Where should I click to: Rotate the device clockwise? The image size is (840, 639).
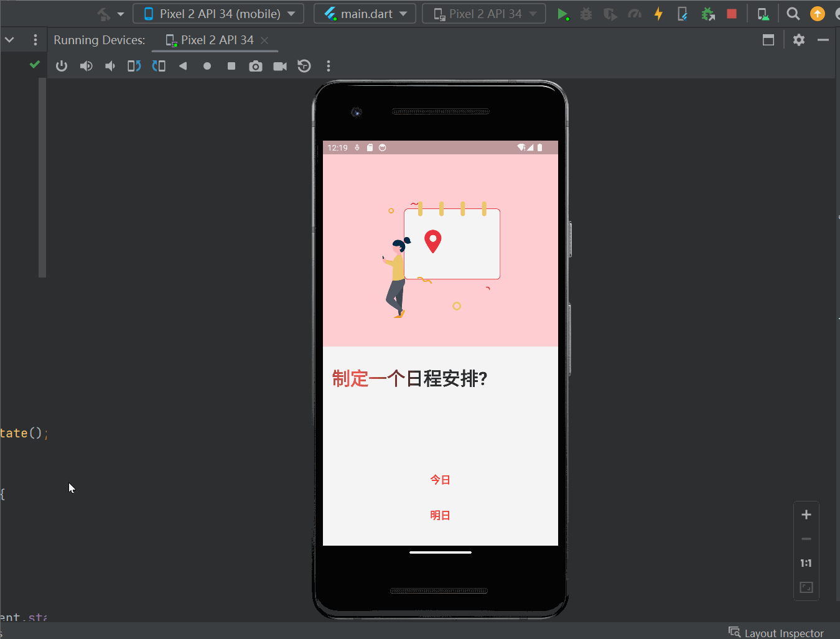pos(159,66)
